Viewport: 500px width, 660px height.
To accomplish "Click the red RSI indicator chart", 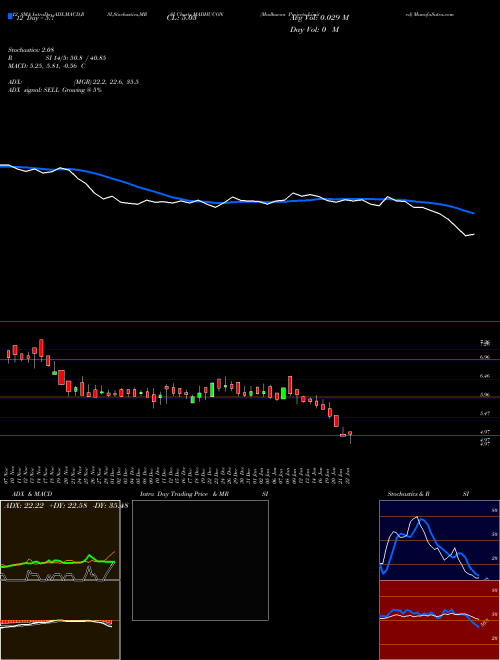I will (439, 620).
